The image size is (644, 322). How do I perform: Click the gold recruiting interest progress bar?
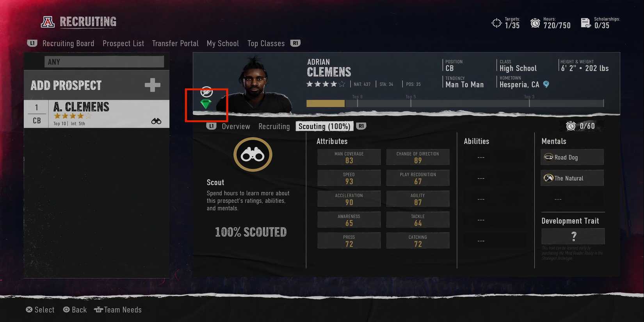[x=326, y=103]
